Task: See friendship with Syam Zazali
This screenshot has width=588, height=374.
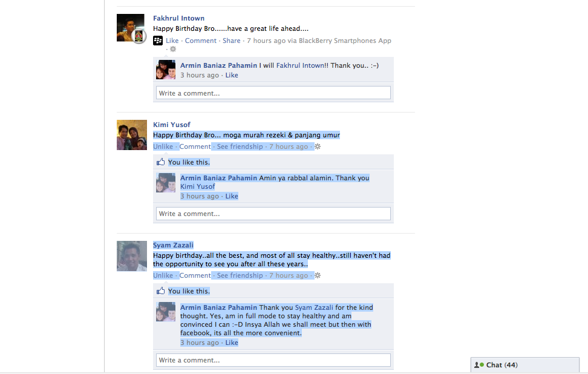Action: click(240, 275)
